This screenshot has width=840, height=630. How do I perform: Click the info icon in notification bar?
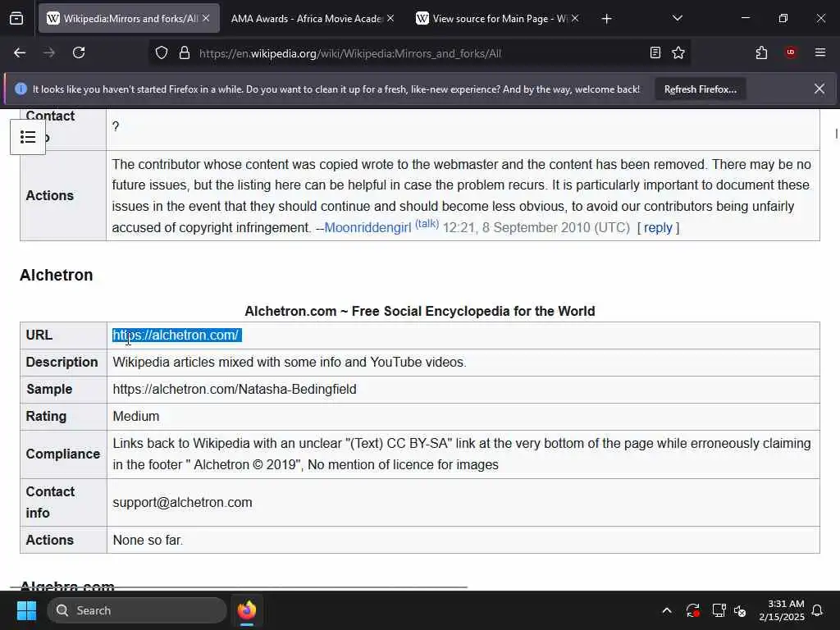21,89
